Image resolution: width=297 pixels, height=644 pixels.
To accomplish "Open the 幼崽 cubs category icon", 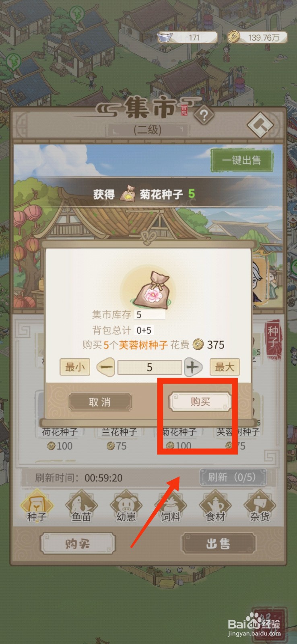I will [126, 506].
